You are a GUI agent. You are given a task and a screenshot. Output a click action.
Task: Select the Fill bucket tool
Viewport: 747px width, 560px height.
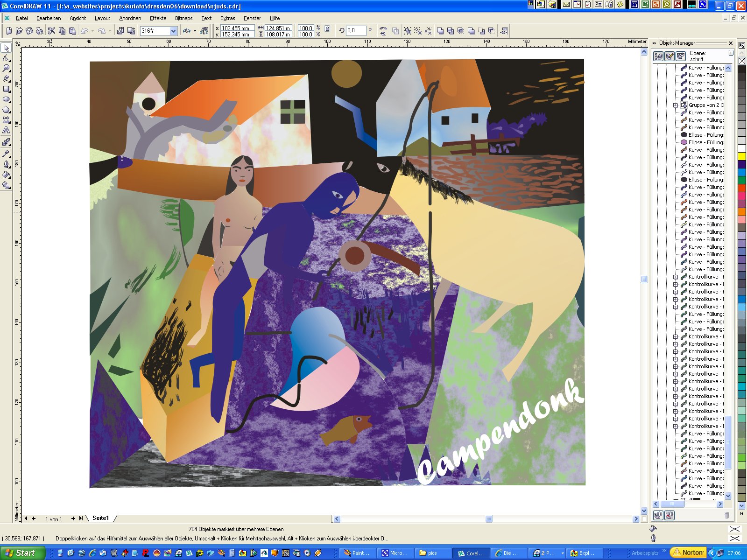pos(6,174)
